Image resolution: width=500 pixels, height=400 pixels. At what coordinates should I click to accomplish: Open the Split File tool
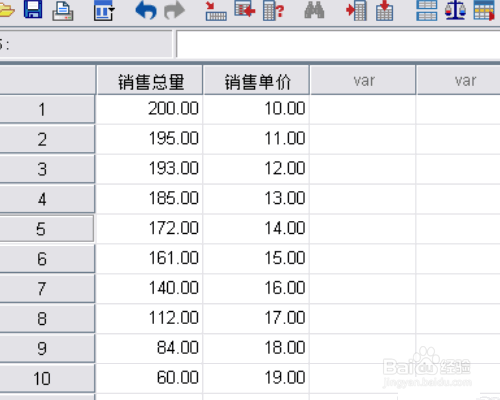click(x=427, y=11)
